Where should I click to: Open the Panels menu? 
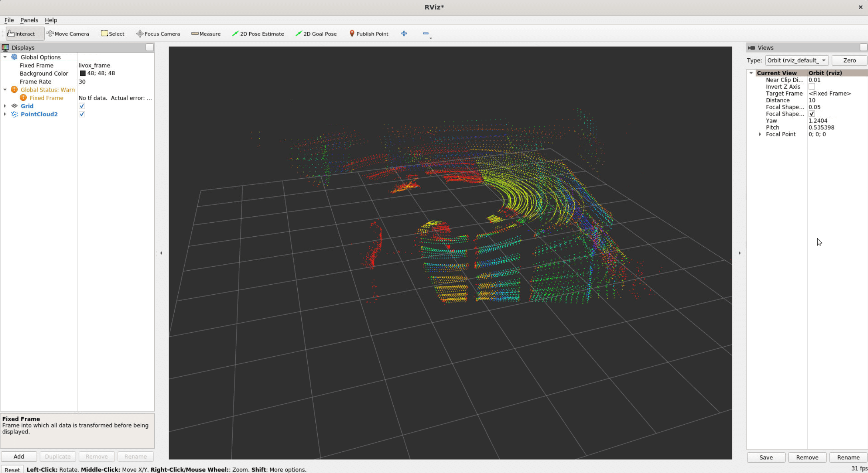tap(29, 20)
